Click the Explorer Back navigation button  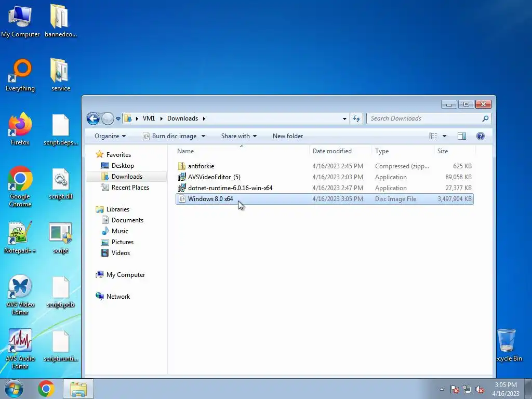pos(93,118)
